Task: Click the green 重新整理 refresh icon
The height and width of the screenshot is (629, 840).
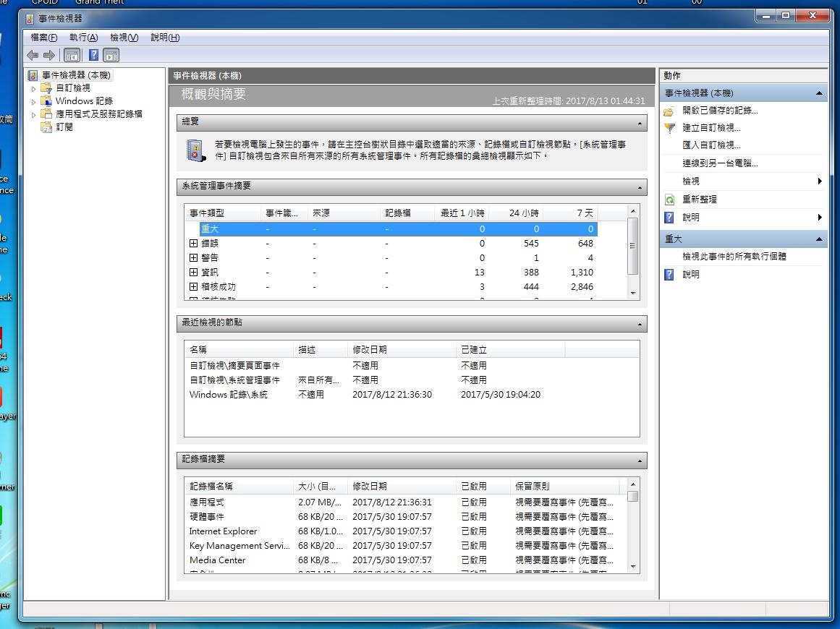Action: click(669, 200)
